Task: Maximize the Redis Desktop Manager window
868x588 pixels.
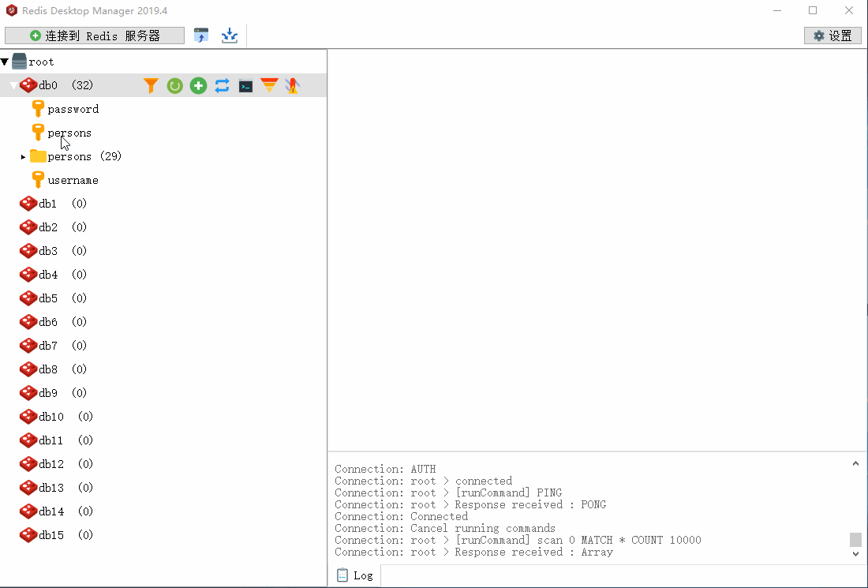Action: point(813,10)
